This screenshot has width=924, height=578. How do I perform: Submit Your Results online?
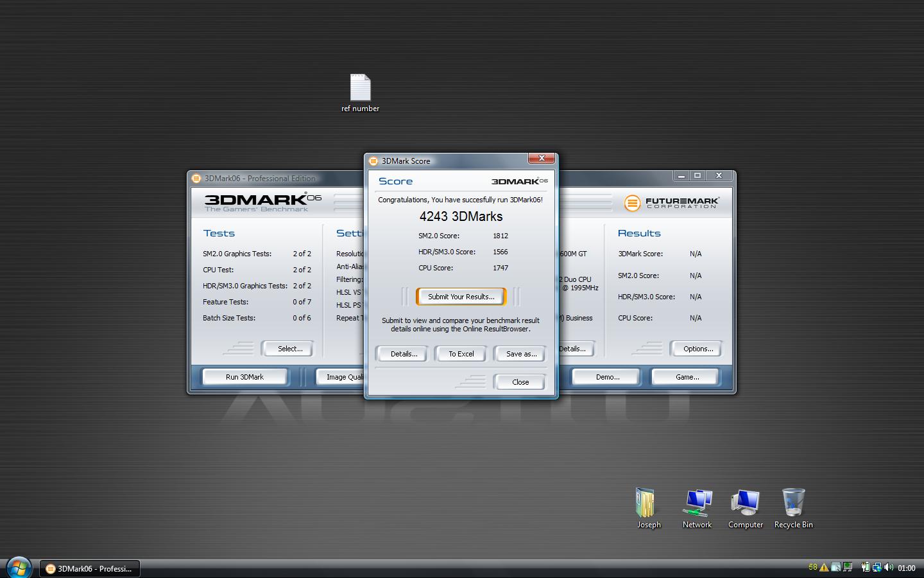click(x=461, y=297)
